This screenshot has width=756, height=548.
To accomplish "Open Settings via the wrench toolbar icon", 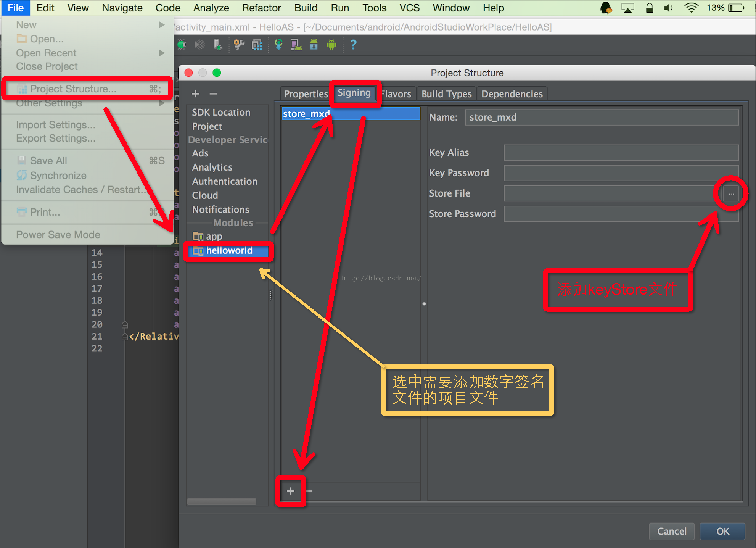I will tap(239, 45).
